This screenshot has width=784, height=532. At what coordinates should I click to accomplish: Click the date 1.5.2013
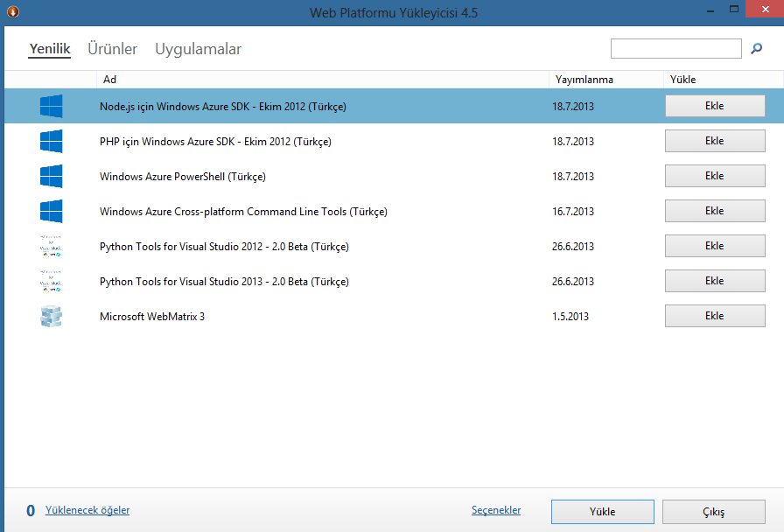click(x=570, y=317)
